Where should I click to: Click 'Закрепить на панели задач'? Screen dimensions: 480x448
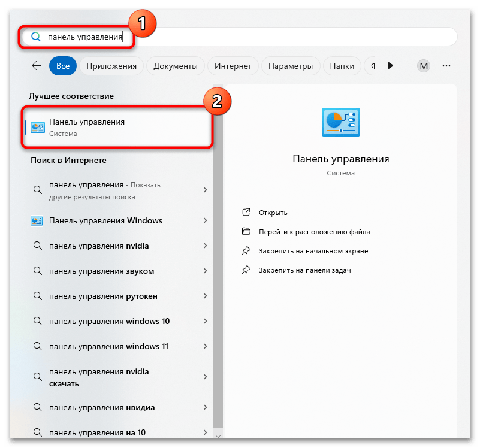305,270
